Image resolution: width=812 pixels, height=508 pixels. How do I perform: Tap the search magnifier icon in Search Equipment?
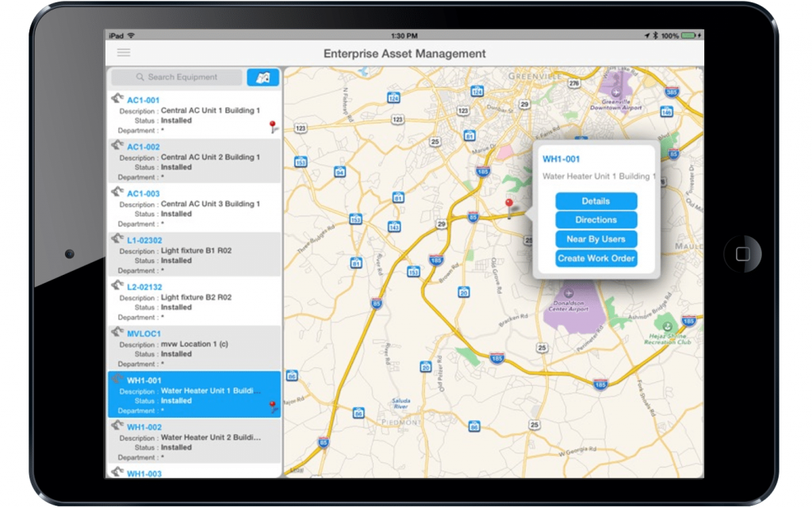click(x=139, y=77)
